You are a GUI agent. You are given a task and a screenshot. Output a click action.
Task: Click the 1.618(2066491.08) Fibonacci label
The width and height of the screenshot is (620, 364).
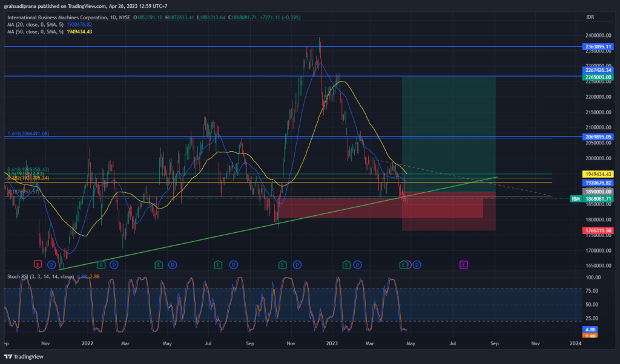click(28, 134)
